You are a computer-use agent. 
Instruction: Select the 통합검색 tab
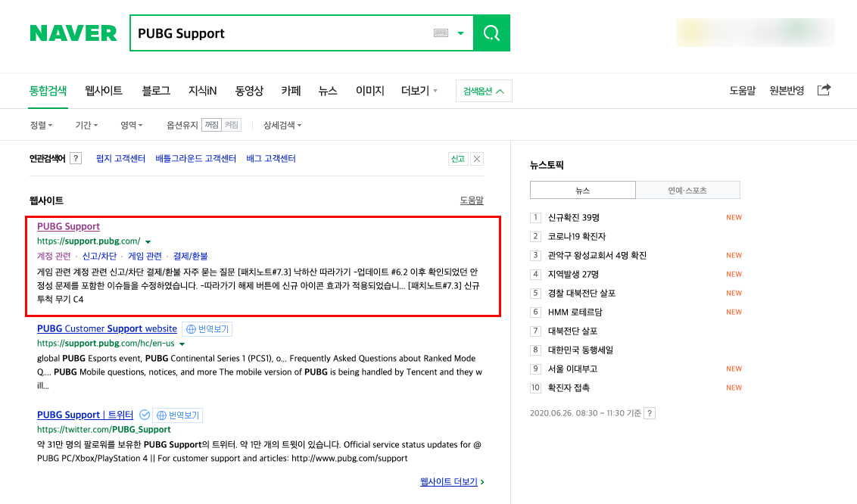pyautogui.click(x=48, y=91)
